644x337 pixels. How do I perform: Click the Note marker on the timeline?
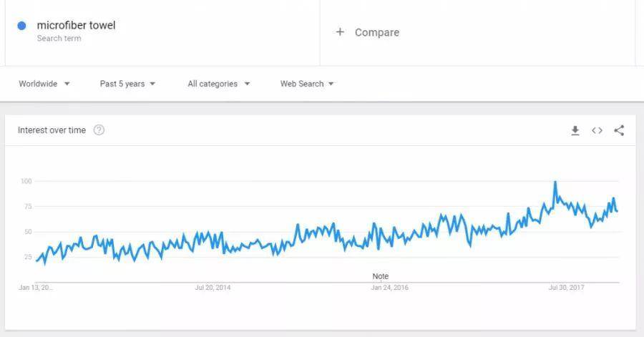point(381,276)
